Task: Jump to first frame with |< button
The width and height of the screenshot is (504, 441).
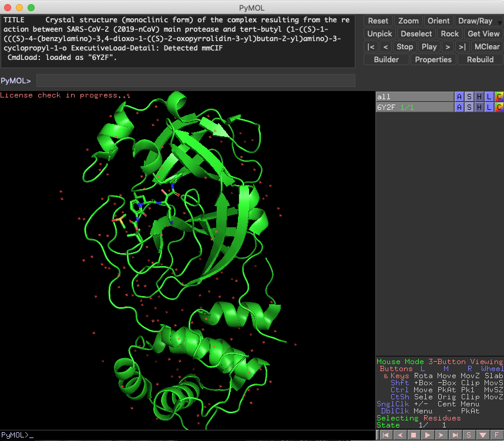Action: pyautogui.click(x=371, y=46)
